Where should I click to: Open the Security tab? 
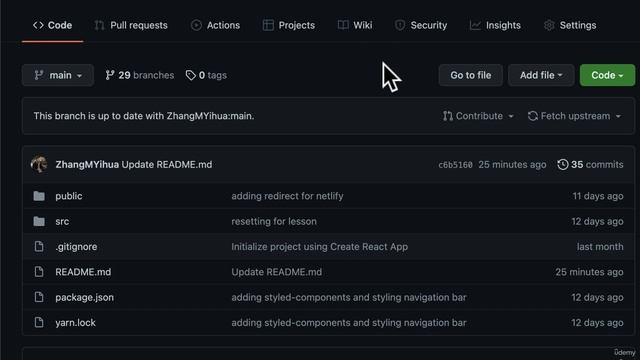click(x=420, y=25)
